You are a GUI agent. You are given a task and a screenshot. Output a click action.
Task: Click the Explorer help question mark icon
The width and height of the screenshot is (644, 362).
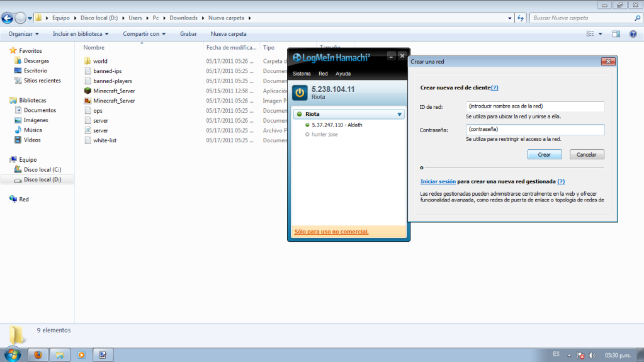pos(633,34)
